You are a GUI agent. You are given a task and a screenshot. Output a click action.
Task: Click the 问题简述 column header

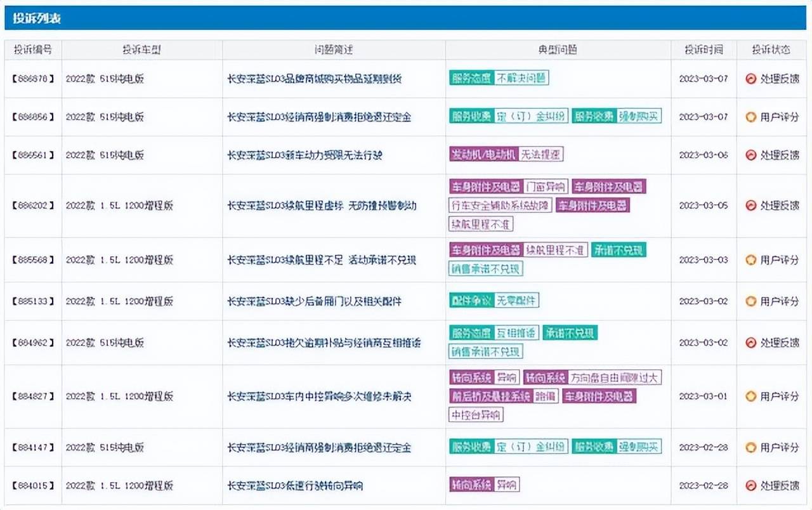click(334, 49)
